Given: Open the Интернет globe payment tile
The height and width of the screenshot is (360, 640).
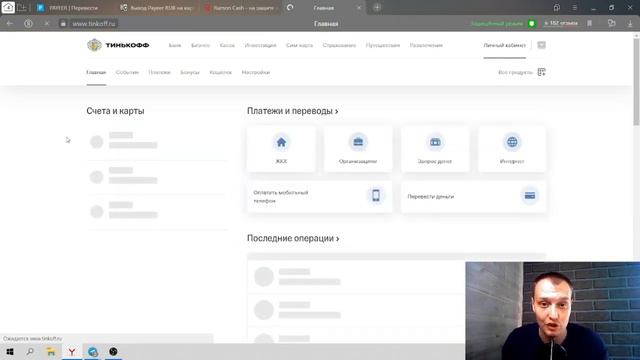Looking at the screenshot, I should coord(512,149).
